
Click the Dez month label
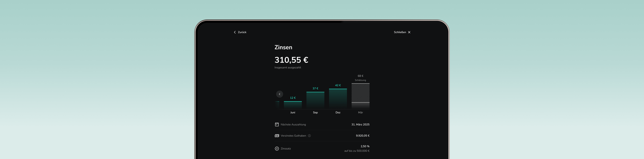[338, 113]
